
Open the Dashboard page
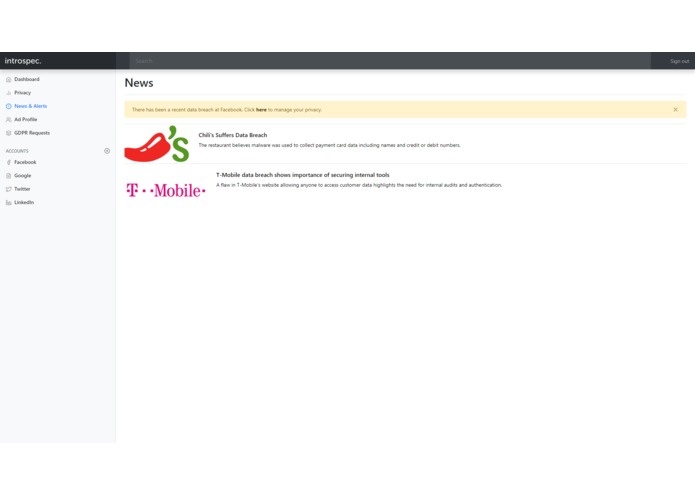27,79
